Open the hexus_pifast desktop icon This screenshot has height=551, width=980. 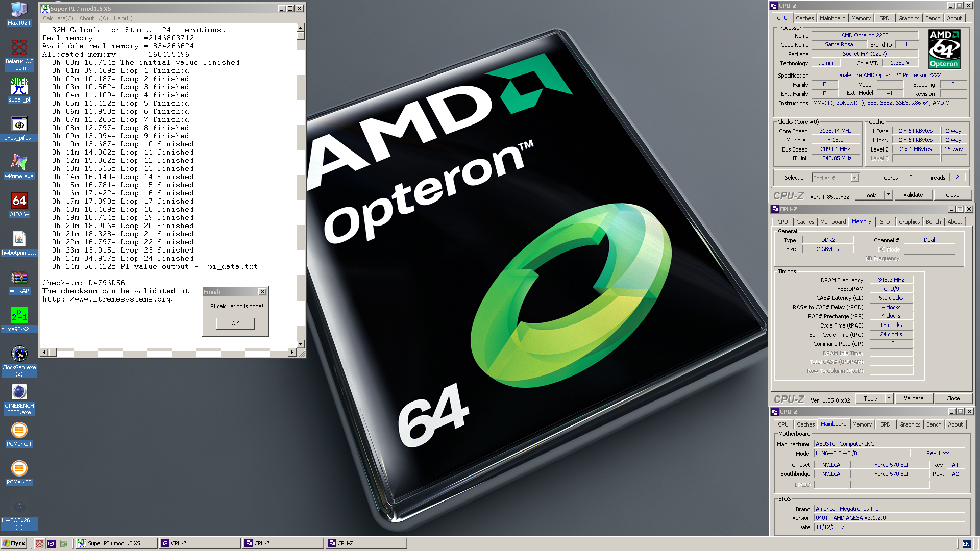click(19, 128)
